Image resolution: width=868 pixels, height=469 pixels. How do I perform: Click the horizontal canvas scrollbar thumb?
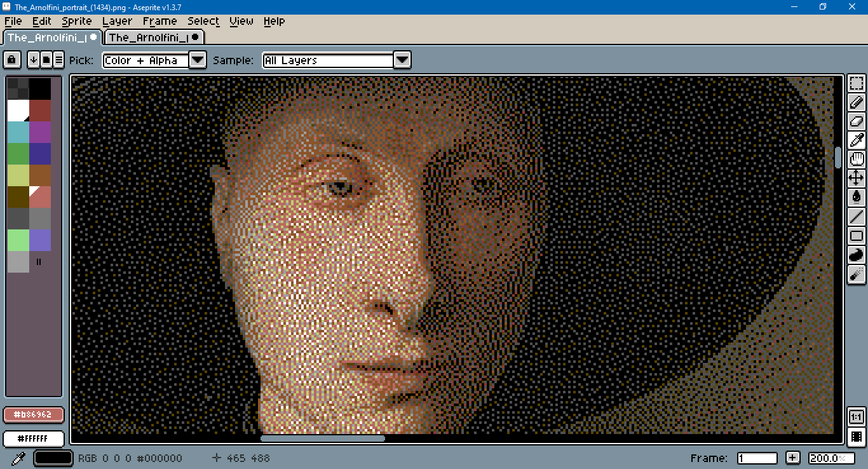point(323,438)
